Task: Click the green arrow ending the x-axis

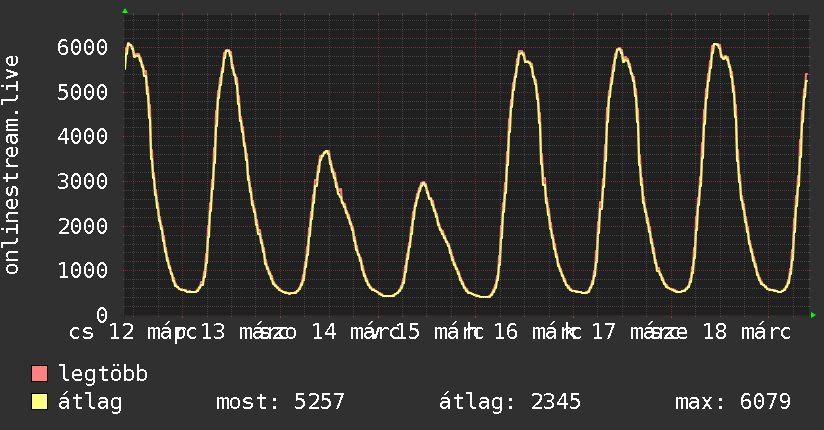Action: click(x=813, y=315)
